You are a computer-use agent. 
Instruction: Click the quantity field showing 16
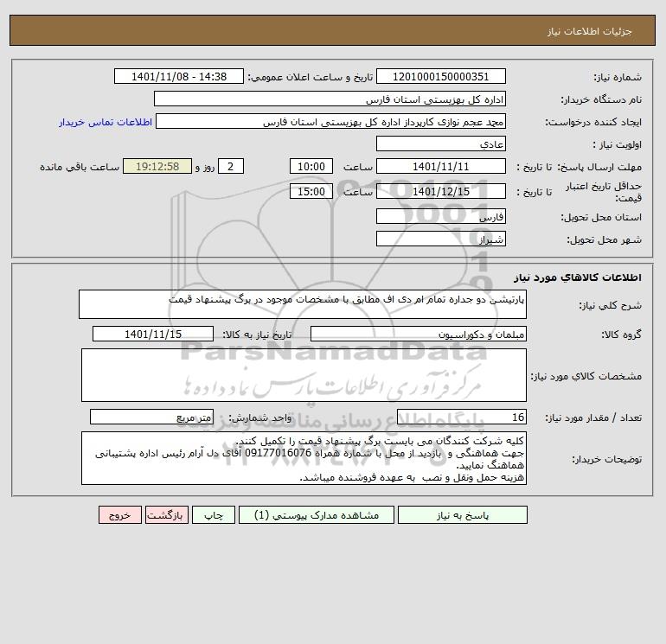point(462,418)
